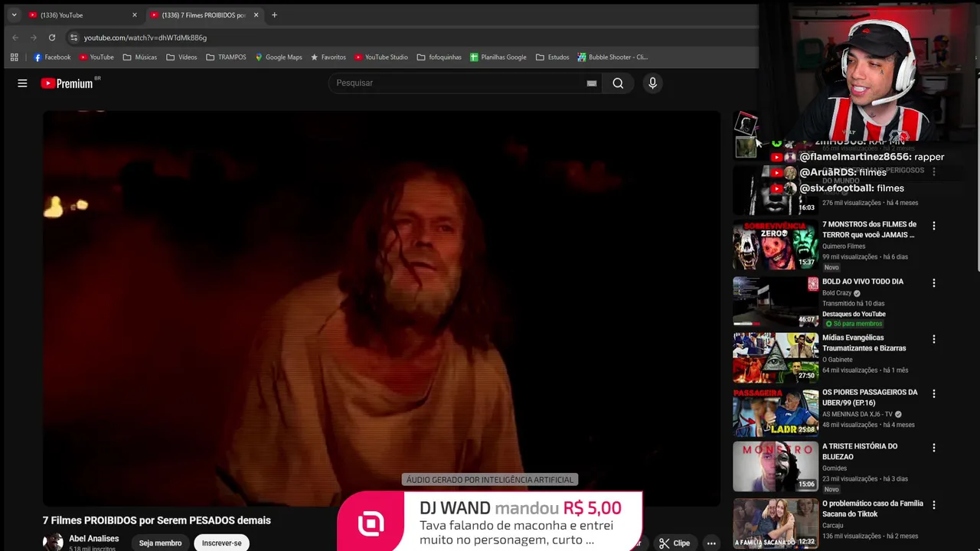The height and width of the screenshot is (551, 980).
Task: Open options menu for 'Mídias Evangélicas' video
Action: point(933,339)
